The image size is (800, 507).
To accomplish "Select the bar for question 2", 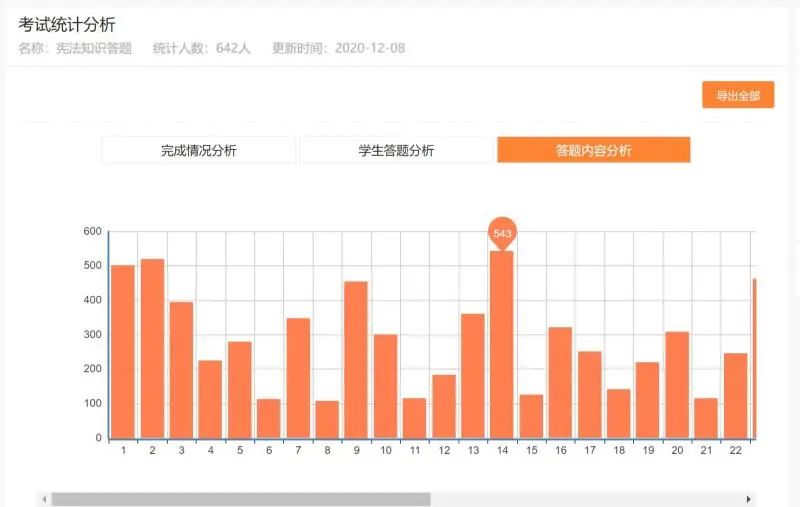I will click(152, 348).
